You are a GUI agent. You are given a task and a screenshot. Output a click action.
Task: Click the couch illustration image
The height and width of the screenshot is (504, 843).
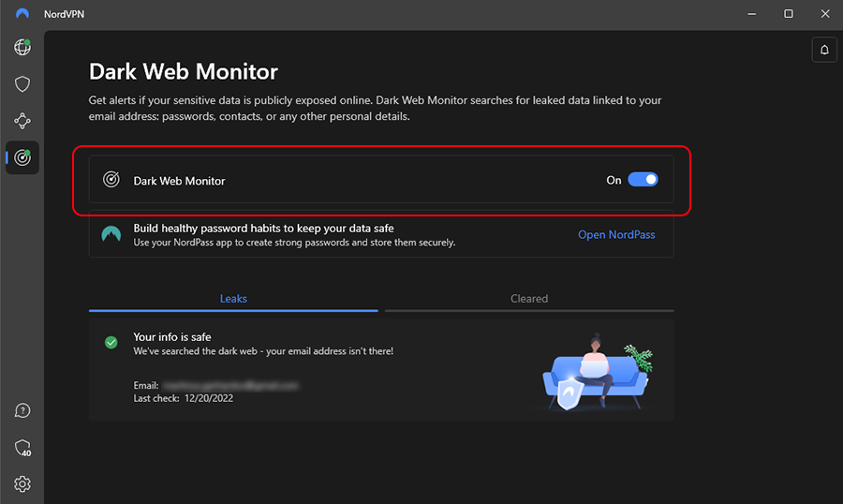[597, 371]
